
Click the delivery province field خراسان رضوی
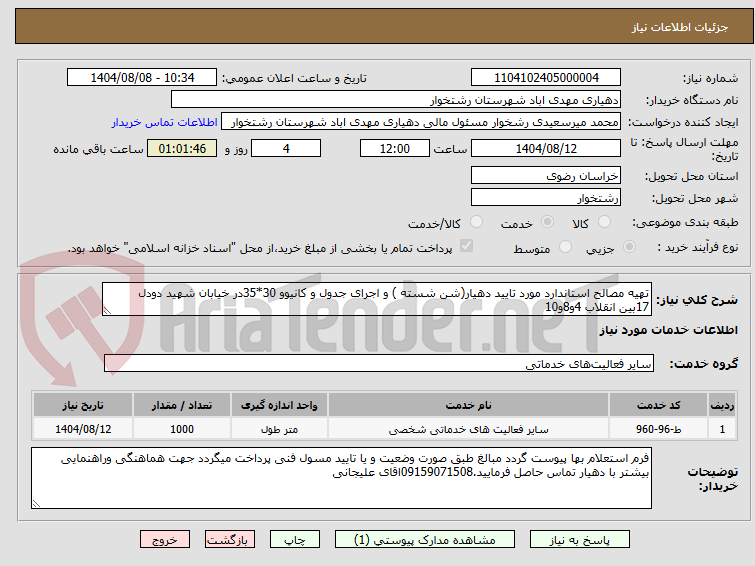coord(546,176)
